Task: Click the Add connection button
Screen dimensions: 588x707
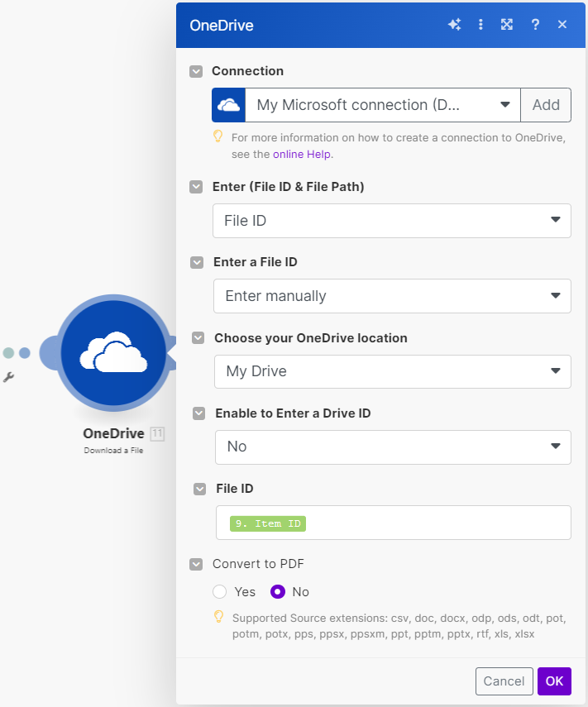Action: click(x=546, y=105)
